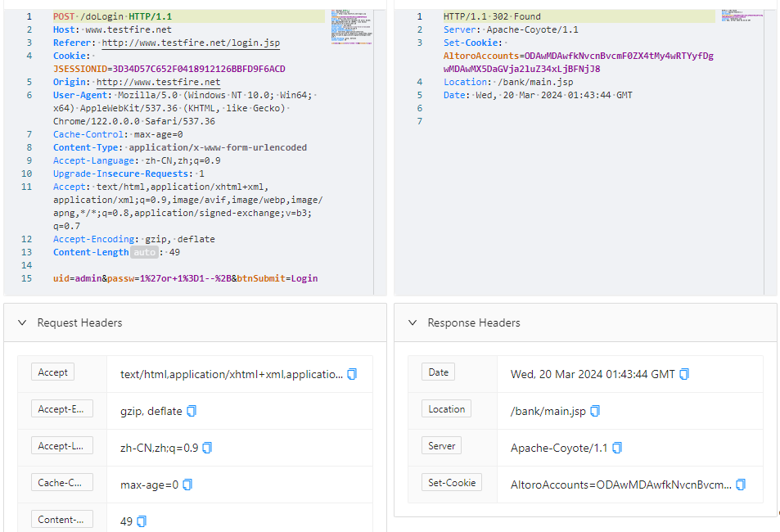Copy the AltoroAccounts Set-Cookie value
The width and height of the screenshot is (780, 532).
[741, 485]
